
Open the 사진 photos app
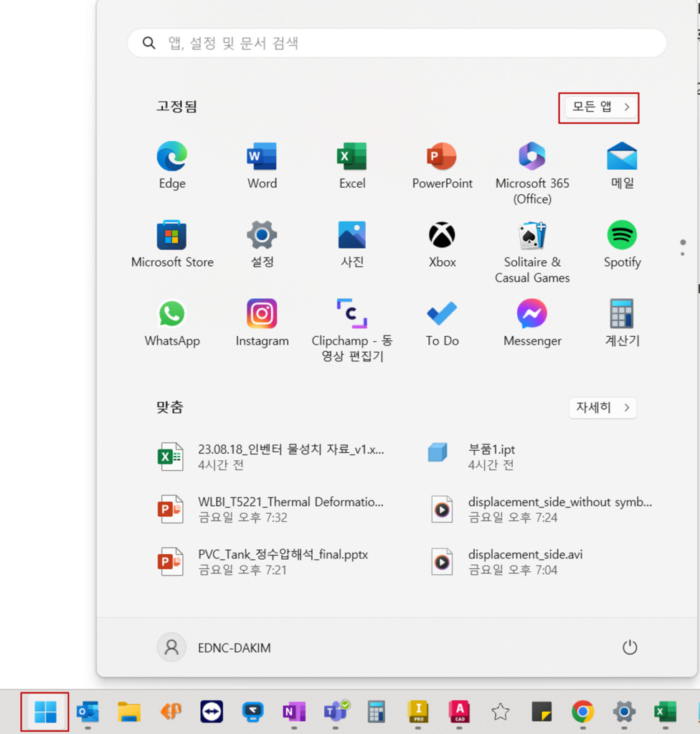click(x=352, y=244)
